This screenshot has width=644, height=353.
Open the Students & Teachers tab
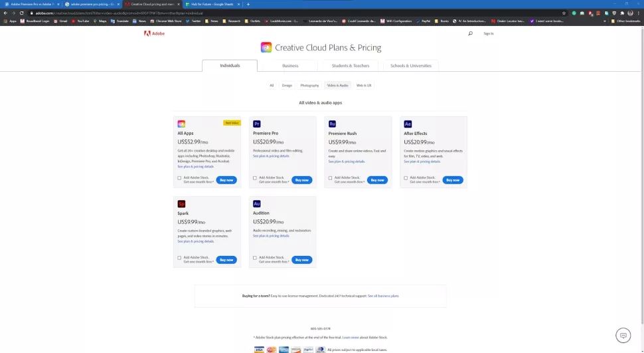click(351, 66)
